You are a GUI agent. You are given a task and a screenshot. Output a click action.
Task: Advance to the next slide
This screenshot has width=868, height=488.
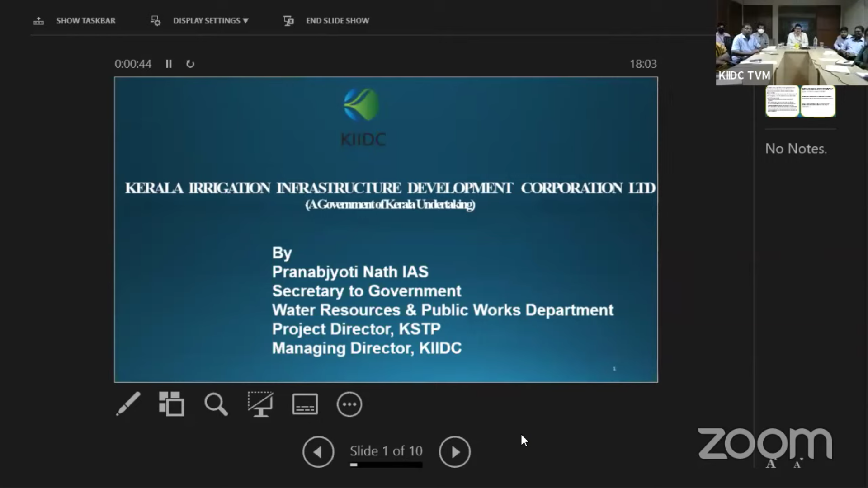click(x=455, y=451)
